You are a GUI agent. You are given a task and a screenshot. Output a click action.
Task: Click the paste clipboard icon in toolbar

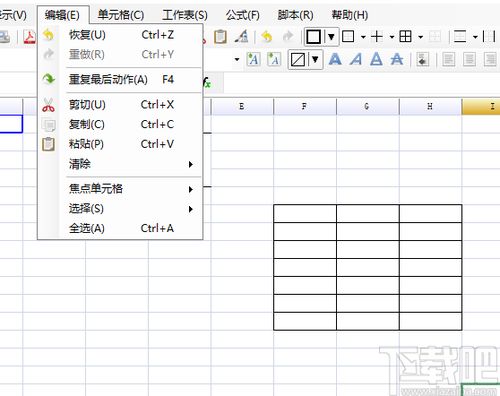coord(220,37)
